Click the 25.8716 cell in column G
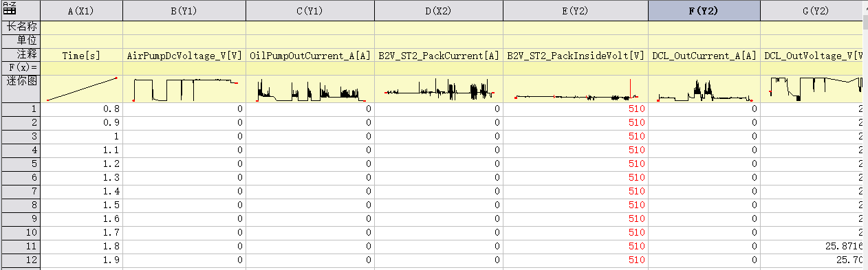 pyautogui.click(x=811, y=247)
